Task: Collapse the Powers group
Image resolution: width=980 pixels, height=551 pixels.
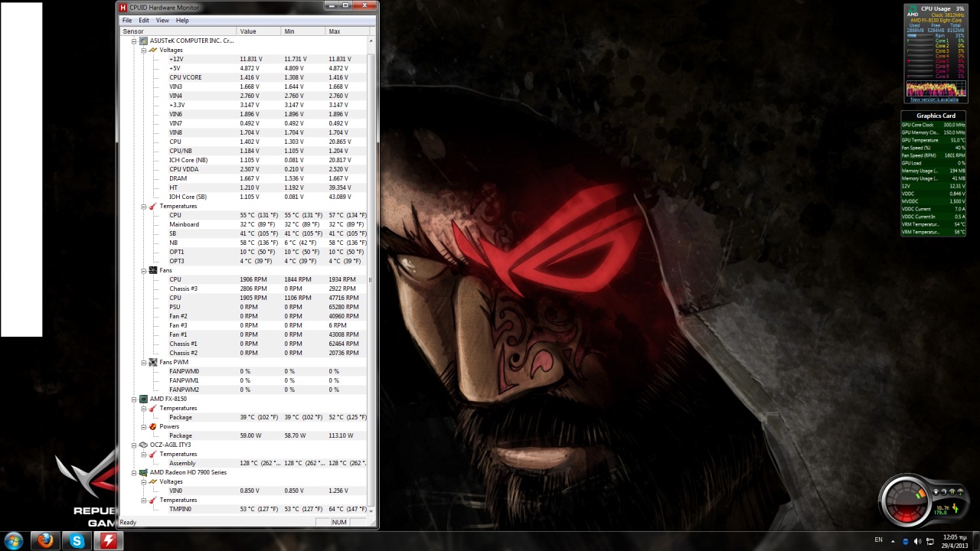Action: [143, 426]
